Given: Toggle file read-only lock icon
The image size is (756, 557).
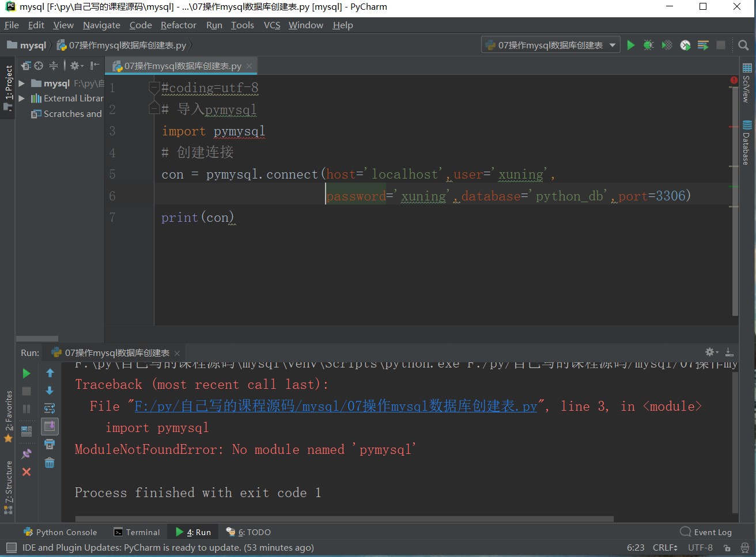Looking at the screenshot, I should [x=727, y=548].
